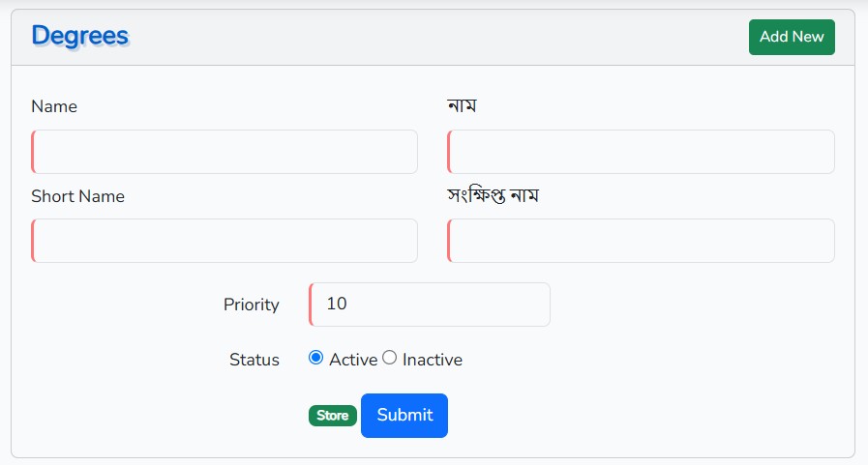Submit the degree form

tap(404, 416)
